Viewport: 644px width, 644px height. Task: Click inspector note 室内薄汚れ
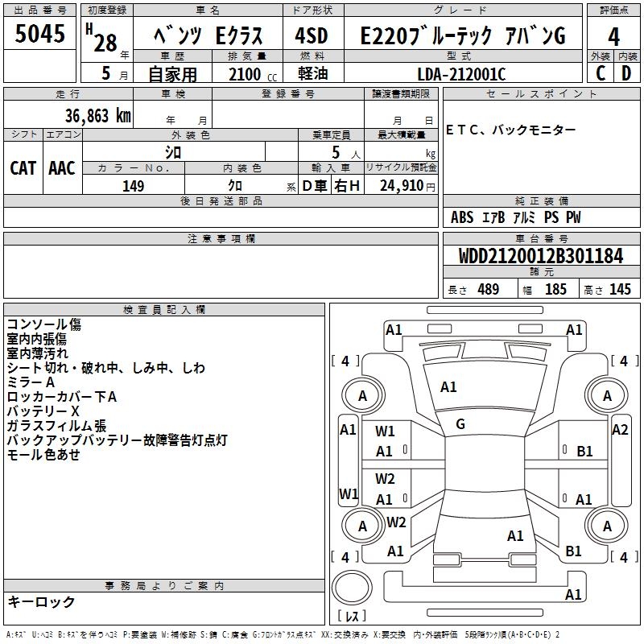point(37,353)
